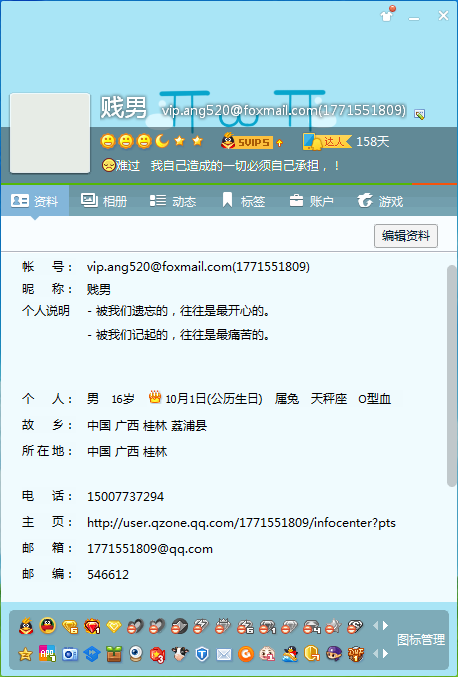Screen dimensions: 458x677
Task: Click the 编辑资料 button
Action: 406,236
